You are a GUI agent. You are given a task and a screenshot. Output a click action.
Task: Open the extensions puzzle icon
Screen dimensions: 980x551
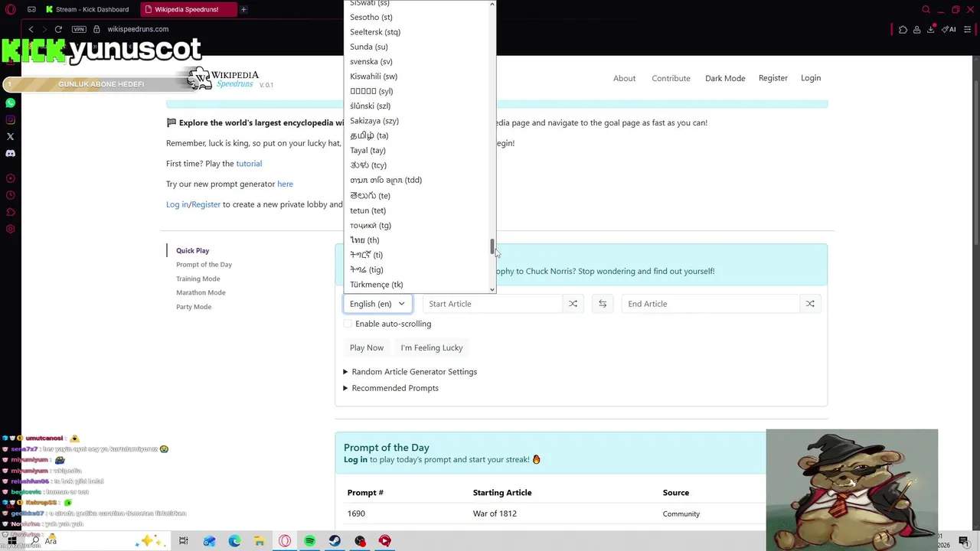[x=903, y=29]
